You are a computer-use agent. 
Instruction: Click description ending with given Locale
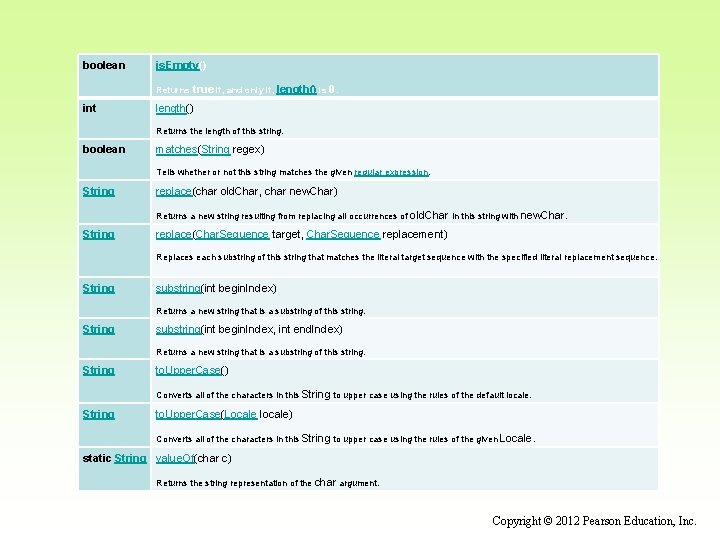345,439
